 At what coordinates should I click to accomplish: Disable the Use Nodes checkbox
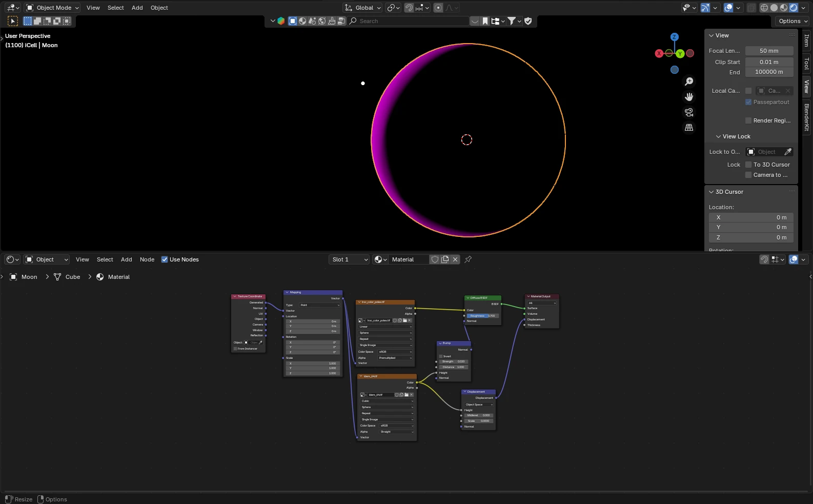pos(165,259)
